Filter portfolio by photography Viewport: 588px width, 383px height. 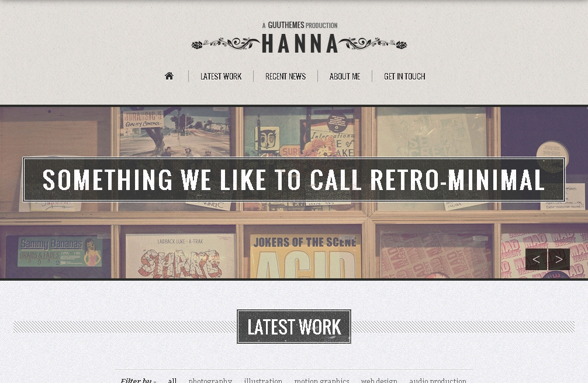tap(210, 380)
